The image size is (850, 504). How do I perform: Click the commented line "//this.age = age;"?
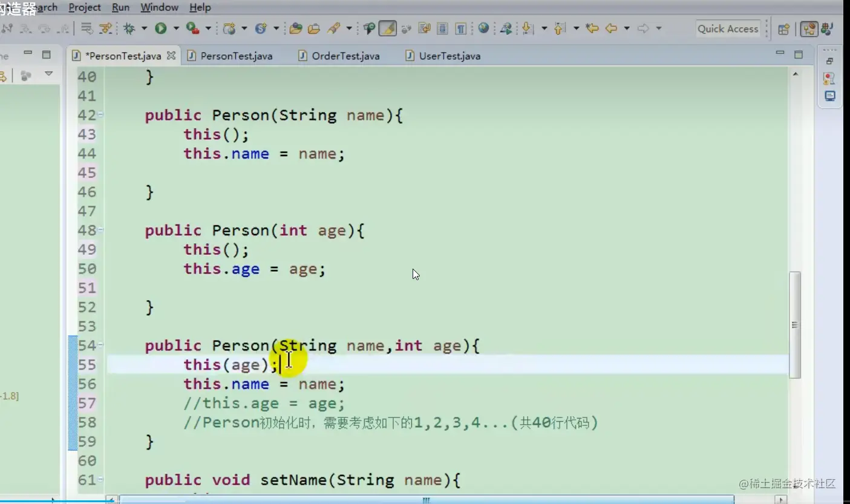pos(264,404)
